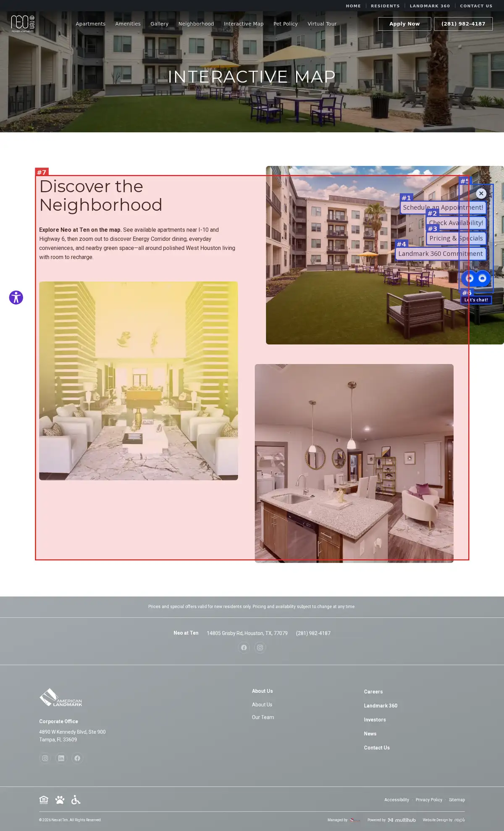Click the Equal Housing Opportunity icon

[44, 799]
